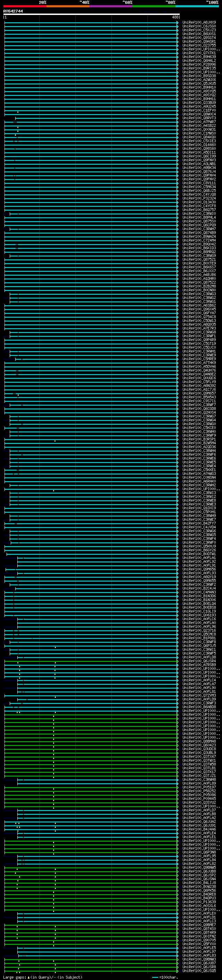The height and width of the screenshot is (980, 222).
Task: Select hit UniRef100_Q5JKU5
Action: pyautogui.click(x=199, y=84)
